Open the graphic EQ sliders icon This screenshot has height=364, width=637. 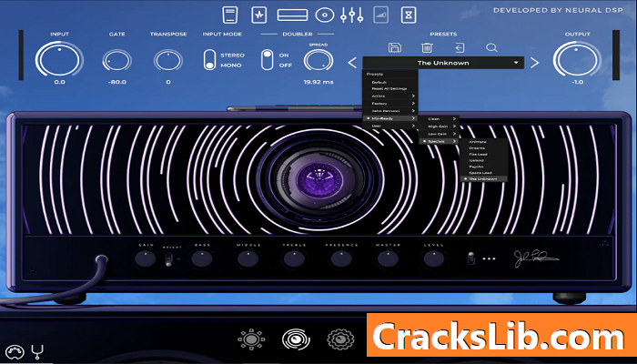coord(352,15)
